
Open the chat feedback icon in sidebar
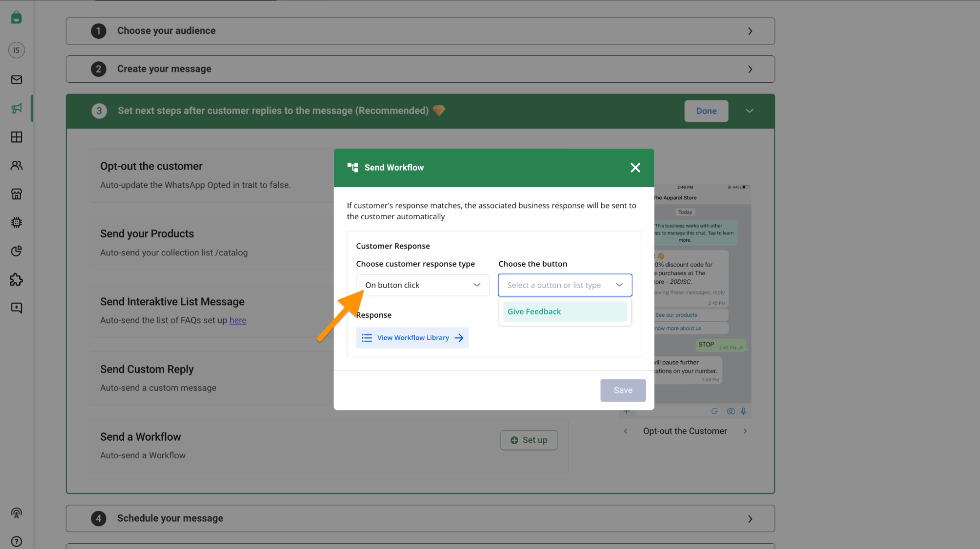(x=16, y=307)
